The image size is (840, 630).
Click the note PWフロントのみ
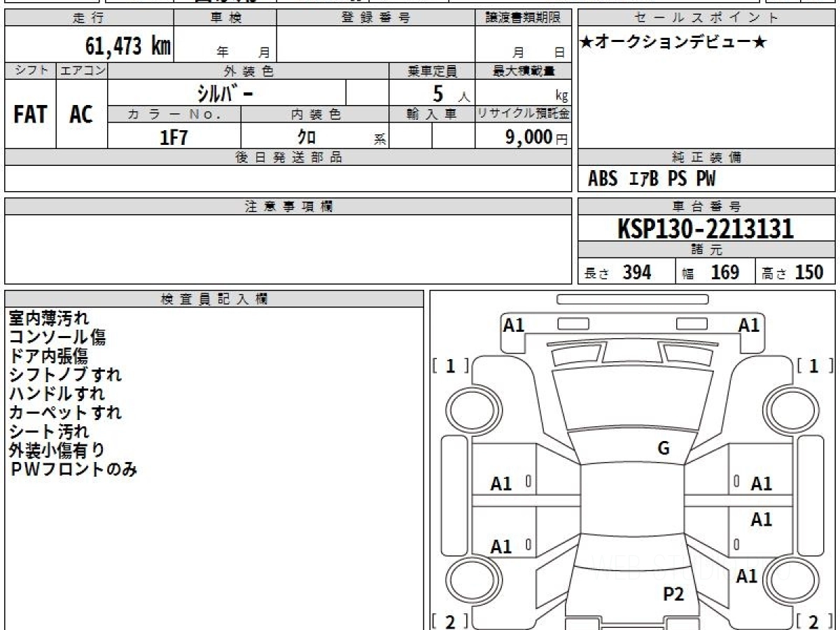73,469
